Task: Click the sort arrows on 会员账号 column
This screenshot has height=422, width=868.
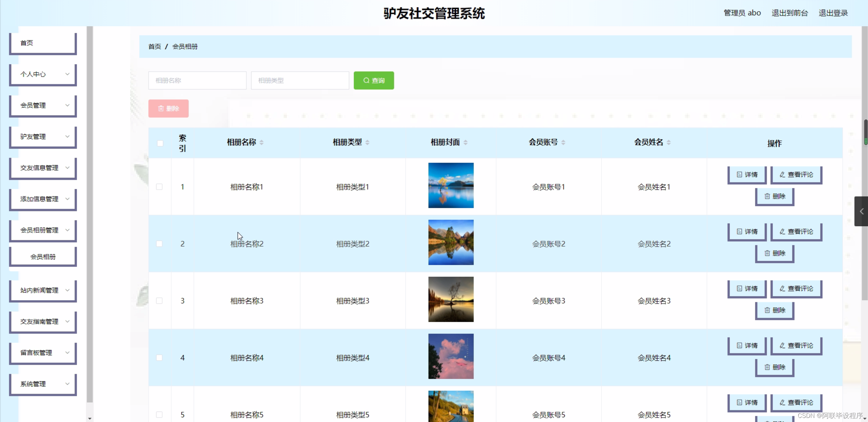Action: 564,142
